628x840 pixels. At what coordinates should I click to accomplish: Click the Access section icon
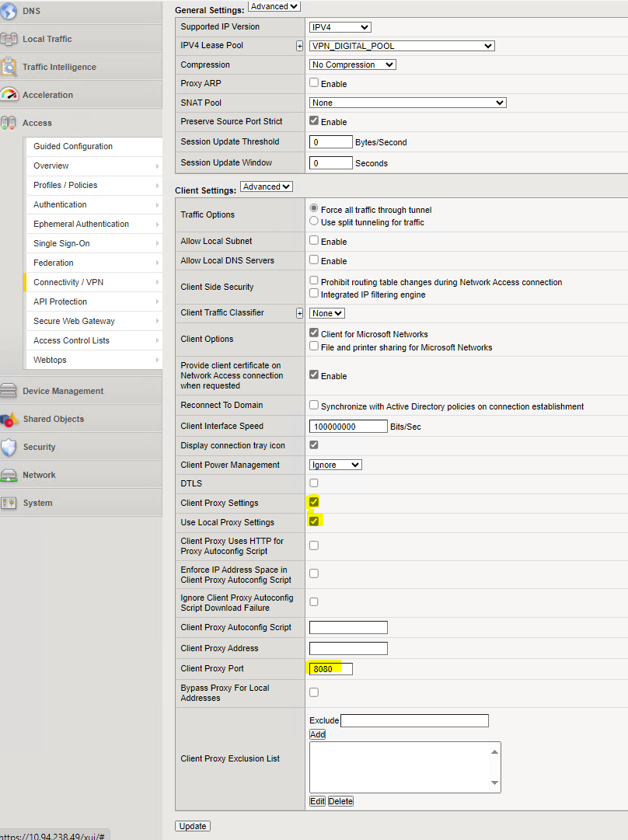click(x=8, y=123)
